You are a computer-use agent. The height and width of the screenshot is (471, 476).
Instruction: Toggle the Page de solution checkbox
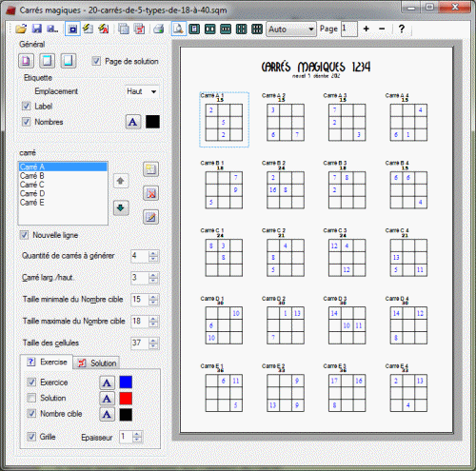[96, 61]
